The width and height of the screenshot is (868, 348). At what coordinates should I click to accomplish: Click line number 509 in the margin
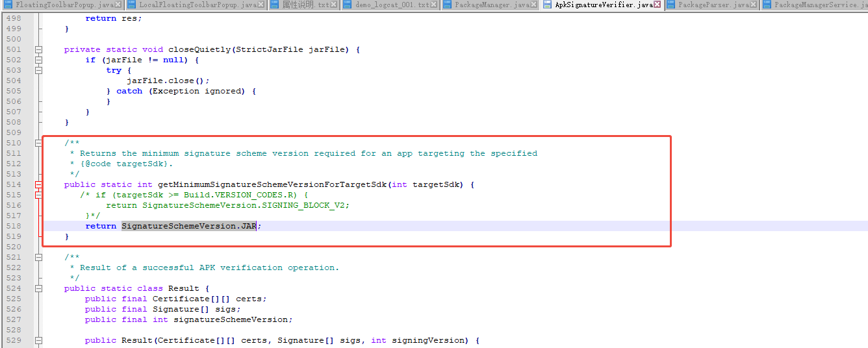click(x=14, y=132)
